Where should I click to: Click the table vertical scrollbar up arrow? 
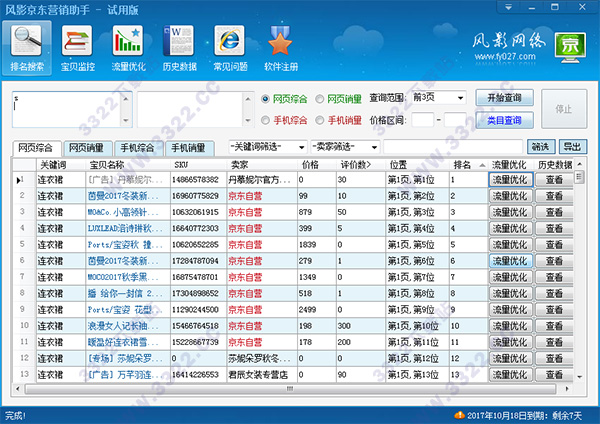580,164
